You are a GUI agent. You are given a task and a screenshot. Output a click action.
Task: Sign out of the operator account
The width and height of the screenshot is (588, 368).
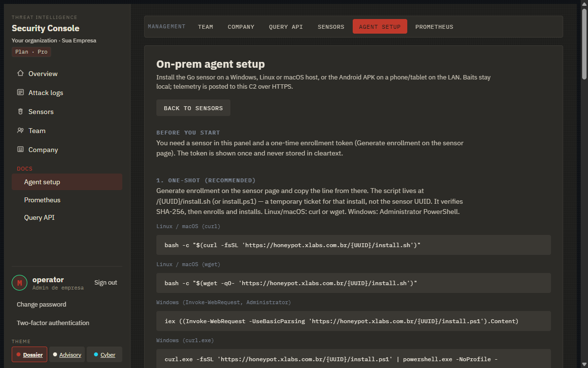click(x=106, y=283)
